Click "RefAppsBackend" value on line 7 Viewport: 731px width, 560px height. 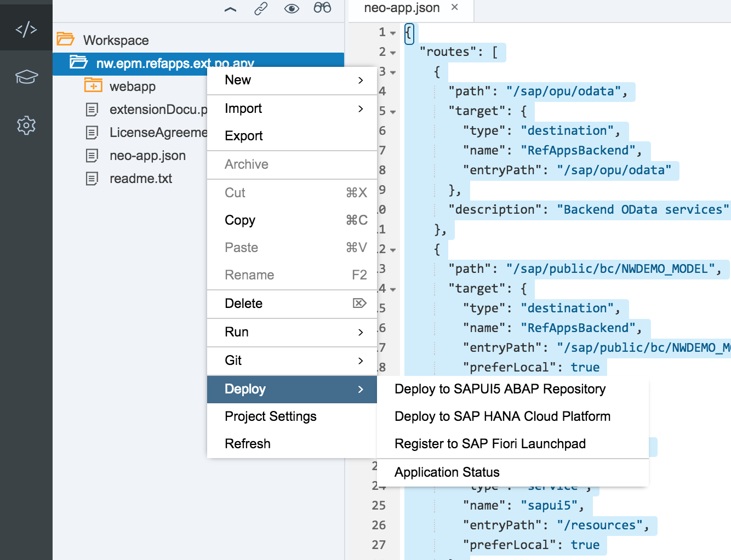(578, 150)
